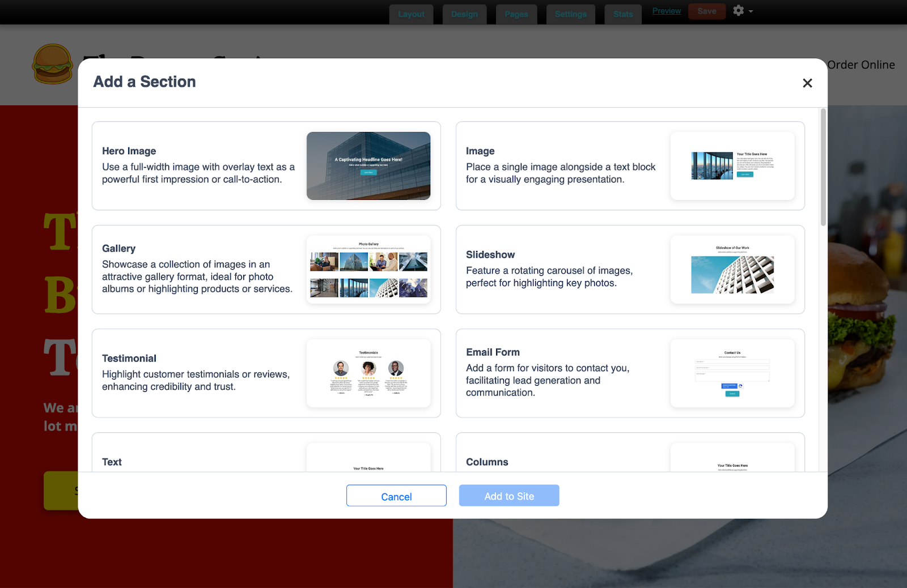Click the Columns section title
This screenshot has height=588, width=907.
(487, 462)
